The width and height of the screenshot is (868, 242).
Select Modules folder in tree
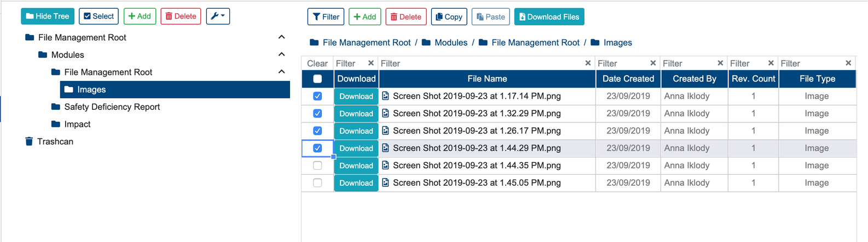(x=67, y=55)
